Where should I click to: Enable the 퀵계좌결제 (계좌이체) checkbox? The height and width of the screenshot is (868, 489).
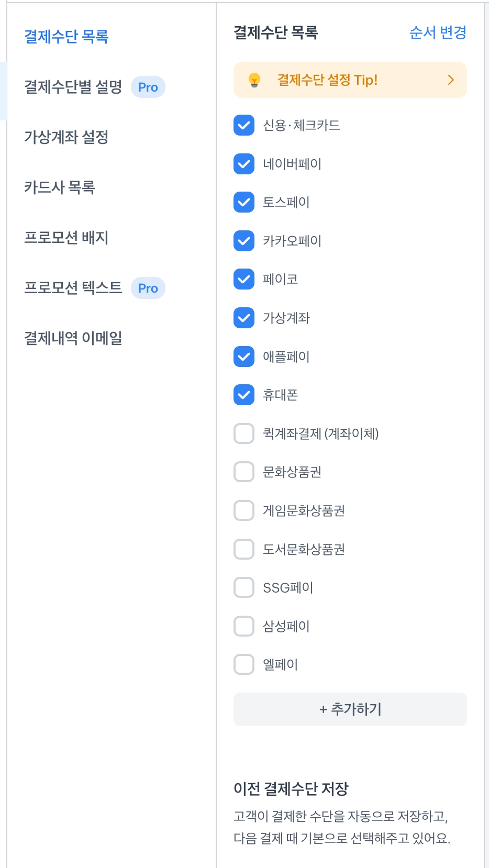pos(244,433)
